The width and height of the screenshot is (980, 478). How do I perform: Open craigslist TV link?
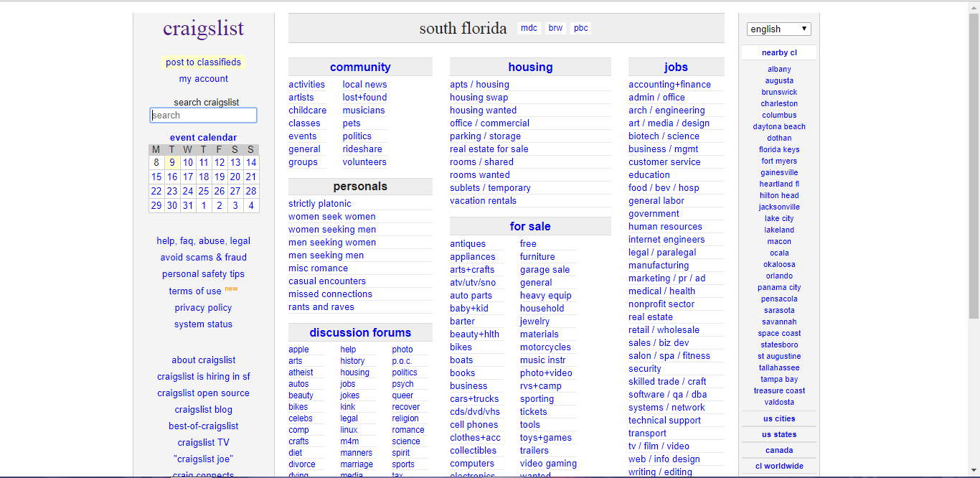(x=203, y=443)
